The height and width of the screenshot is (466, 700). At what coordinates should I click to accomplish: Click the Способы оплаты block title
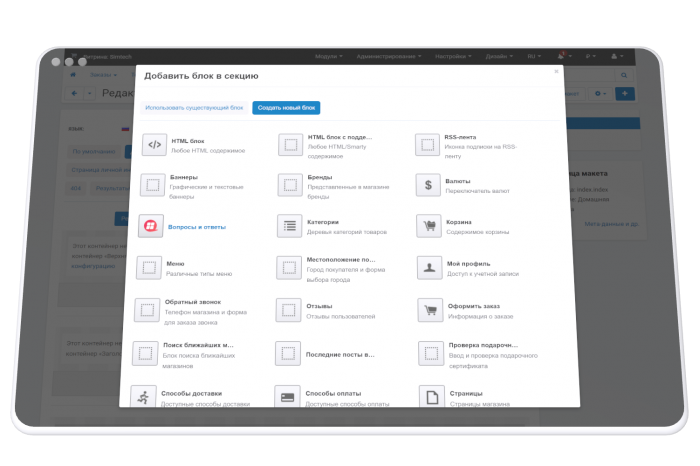pyautogui.click(x=333, y=393)
